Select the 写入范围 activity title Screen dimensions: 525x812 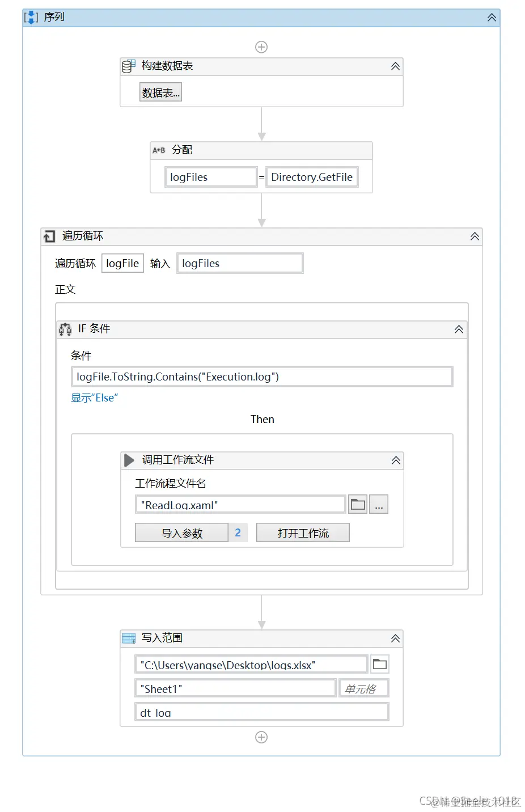[162, 638]
